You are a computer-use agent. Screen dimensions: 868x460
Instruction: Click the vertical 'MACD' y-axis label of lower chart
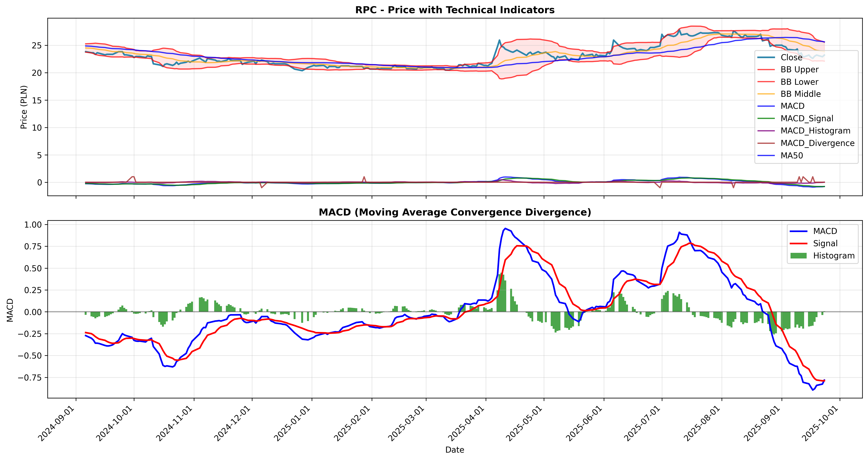point(10,310)
